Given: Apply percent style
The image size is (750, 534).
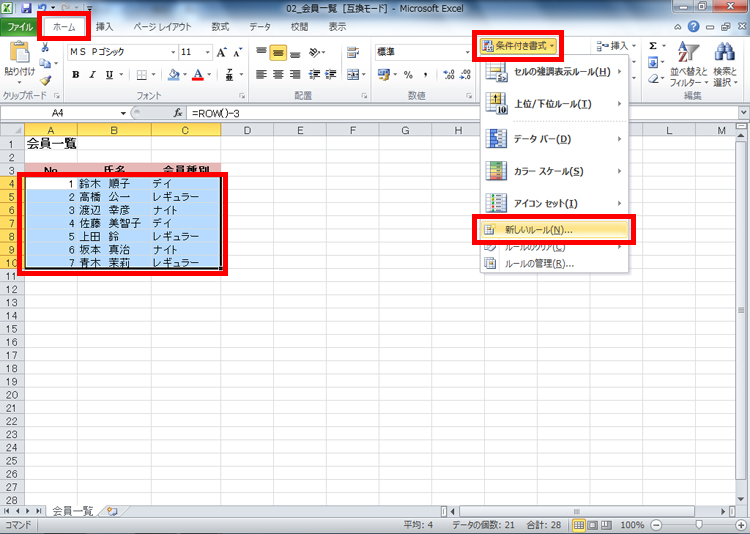Looking at the screenshot, I should pyautogui.click(x=408, y=75).
